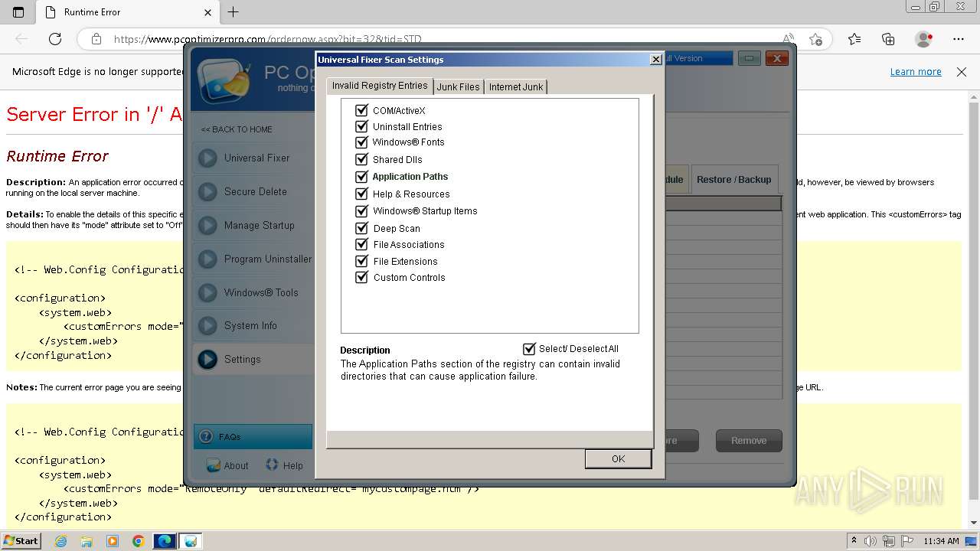
Task: Disable the Deep Scan checkbox
Action: click(x=362, y=228)
